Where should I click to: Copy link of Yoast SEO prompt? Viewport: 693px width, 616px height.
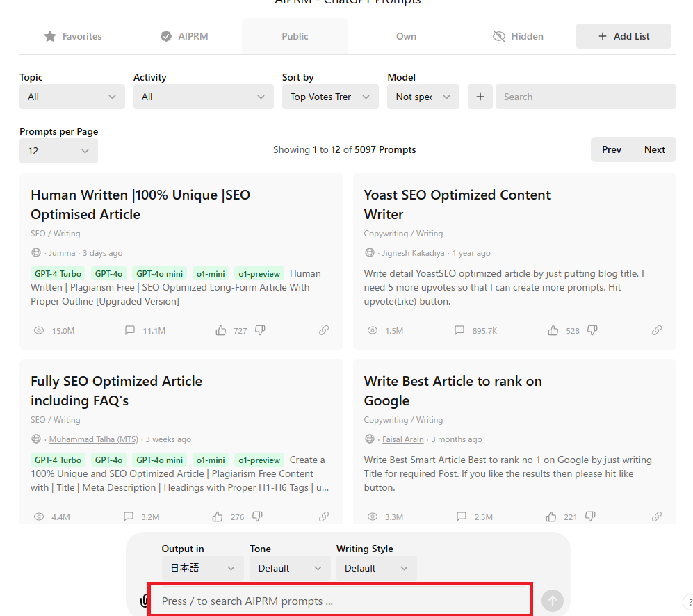(x=657, y=330)
